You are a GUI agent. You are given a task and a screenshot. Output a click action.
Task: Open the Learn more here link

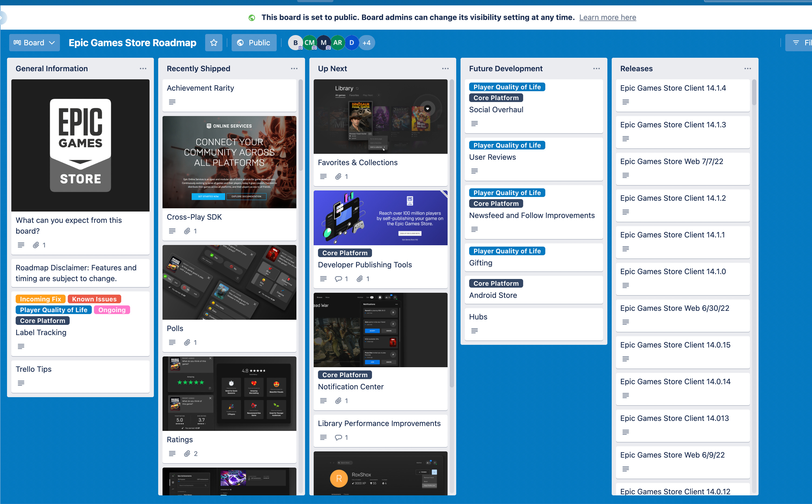pos(607,17)
